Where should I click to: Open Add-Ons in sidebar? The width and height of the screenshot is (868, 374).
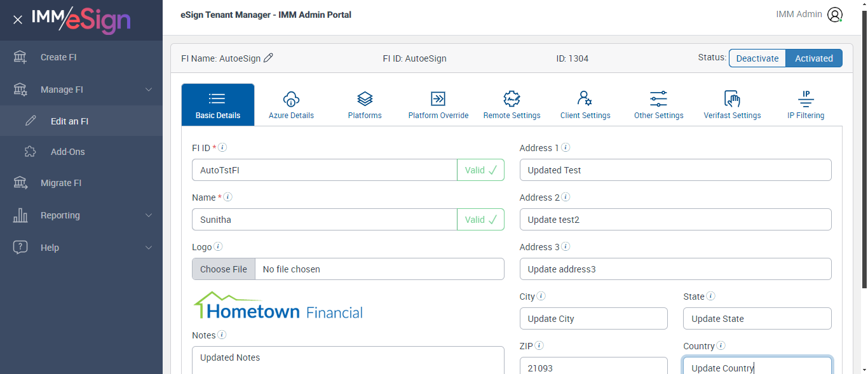coord(81,152)
